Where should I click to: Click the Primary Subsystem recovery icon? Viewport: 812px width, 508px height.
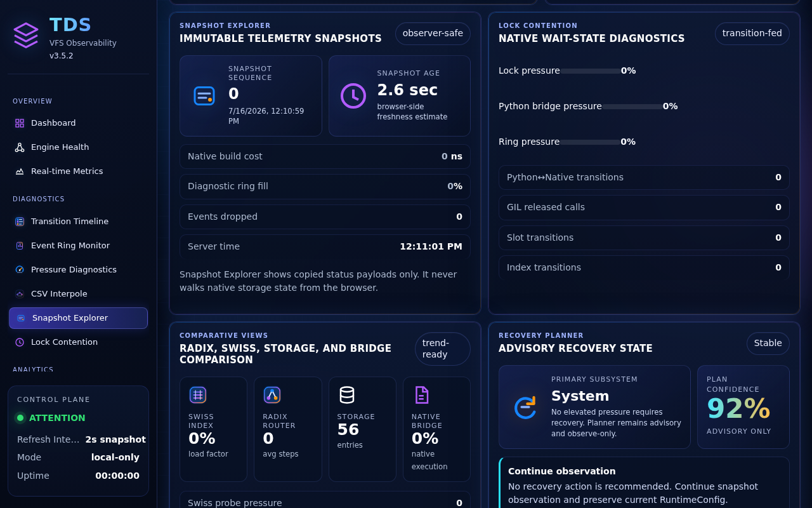tap(525, 407)
